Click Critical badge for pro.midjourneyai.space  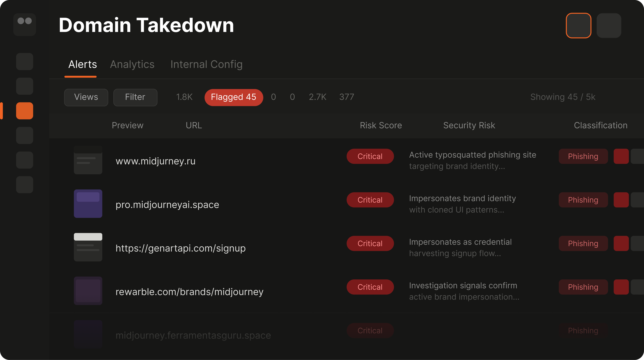pyautogui.click(x=370, y=200)
